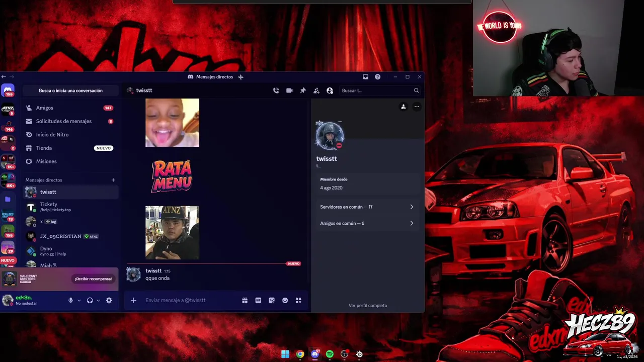Open the emoji picker
This screenshot has height=362, width=644.
pyautogui.click(x=285, y=300)
